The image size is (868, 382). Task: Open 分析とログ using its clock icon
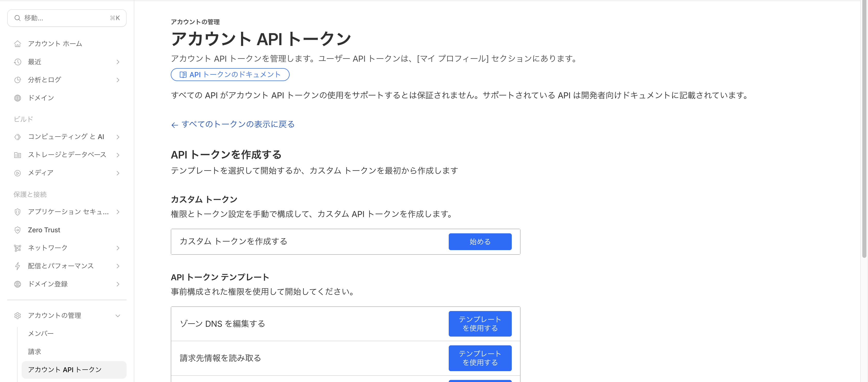click(18, 80)
